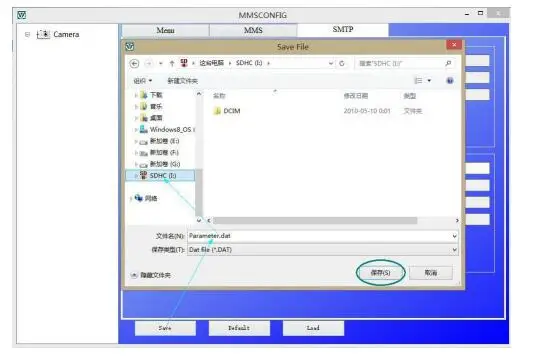Click the change view icon
537x361 pixels.
click(x=418, y=80)
